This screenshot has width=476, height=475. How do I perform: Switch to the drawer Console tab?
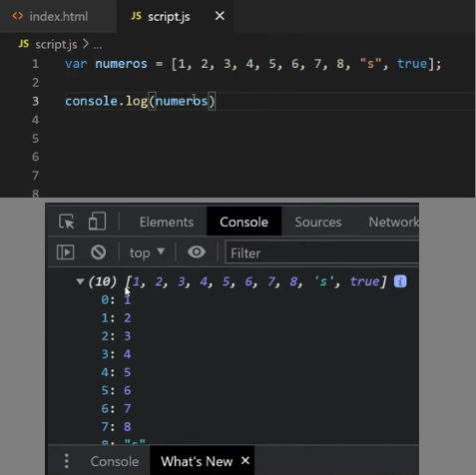coord(115,461)
